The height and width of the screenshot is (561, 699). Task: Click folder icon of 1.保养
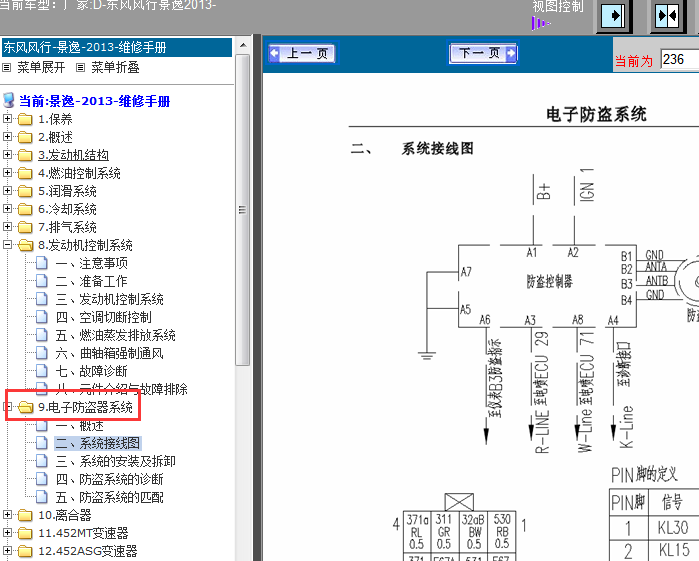click(x=25, y=119)
